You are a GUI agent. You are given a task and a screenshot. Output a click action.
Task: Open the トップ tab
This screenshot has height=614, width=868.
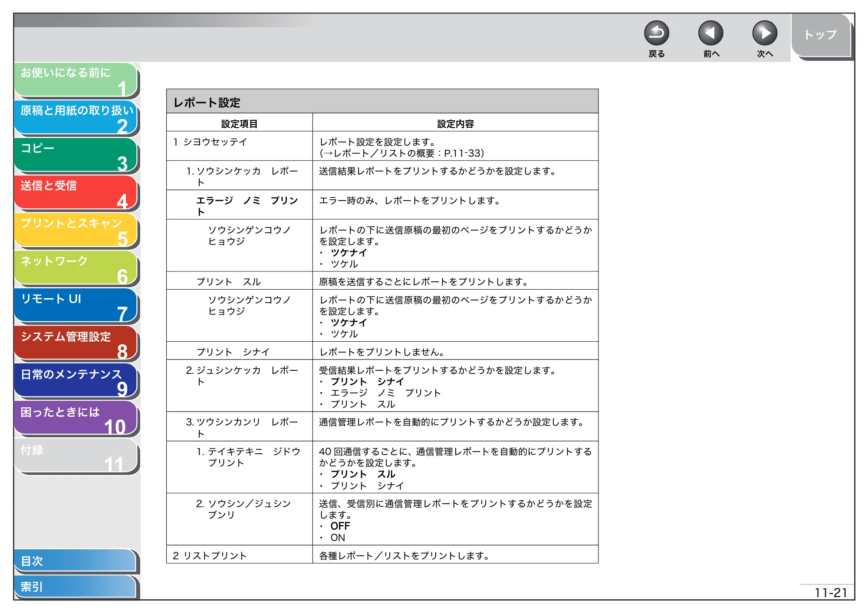tap(821, 35)
